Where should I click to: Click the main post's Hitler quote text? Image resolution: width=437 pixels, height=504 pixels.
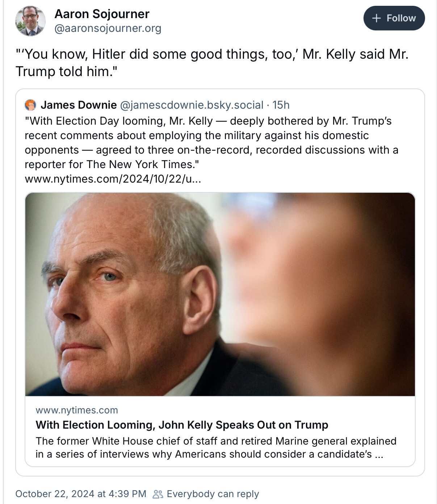(212, 63)
